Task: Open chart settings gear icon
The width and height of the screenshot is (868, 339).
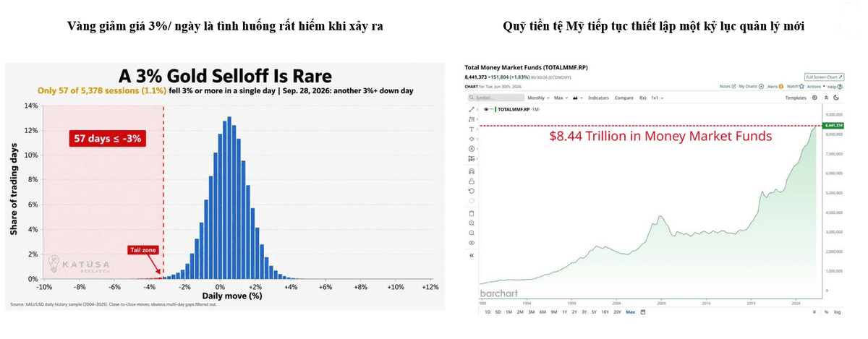Action: click(x=814, y=98)
